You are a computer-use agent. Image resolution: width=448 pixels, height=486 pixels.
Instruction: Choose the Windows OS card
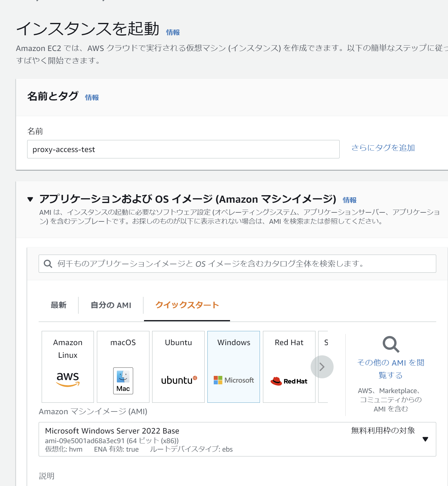(x=234, y=367)
